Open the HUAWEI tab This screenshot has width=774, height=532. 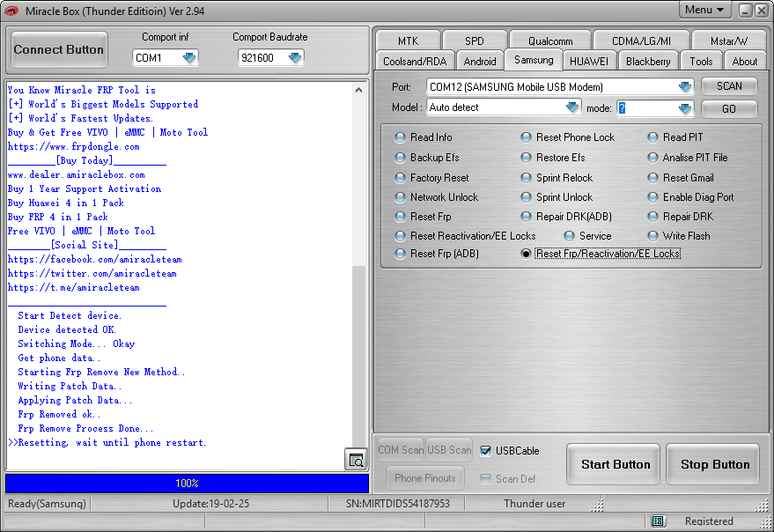(x=589, y=62)
